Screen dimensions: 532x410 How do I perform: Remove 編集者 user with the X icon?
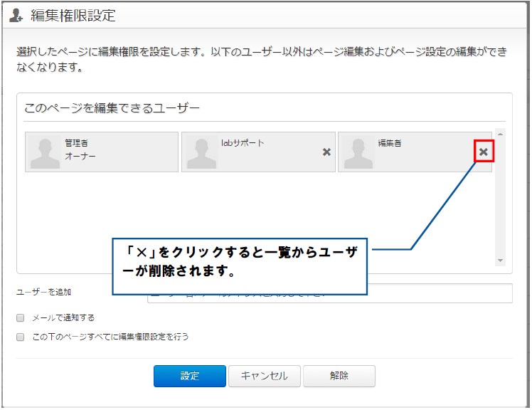[x=483, y=152]
